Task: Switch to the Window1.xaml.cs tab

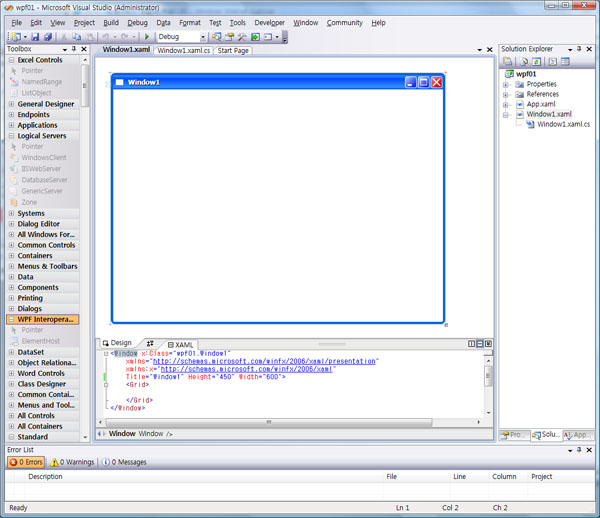Action: coord(183,50)
